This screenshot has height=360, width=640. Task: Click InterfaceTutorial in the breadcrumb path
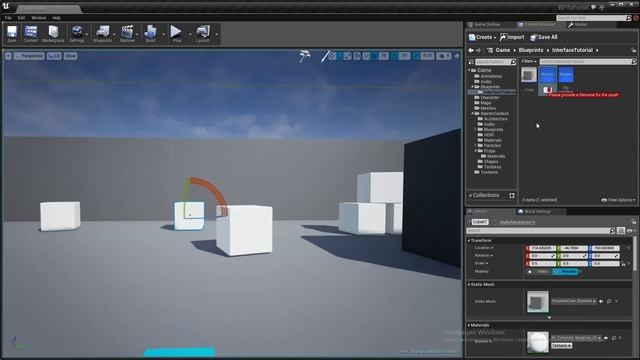pos(572,50)
